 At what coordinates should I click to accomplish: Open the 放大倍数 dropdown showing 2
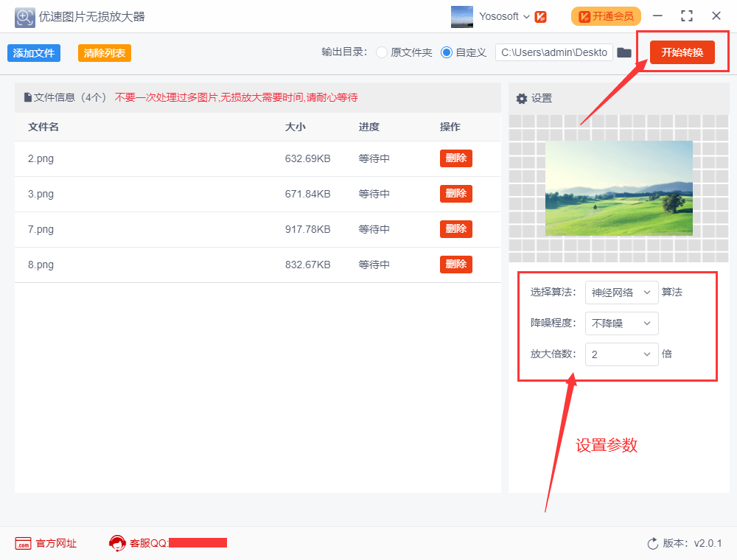(x=621, y=354)
